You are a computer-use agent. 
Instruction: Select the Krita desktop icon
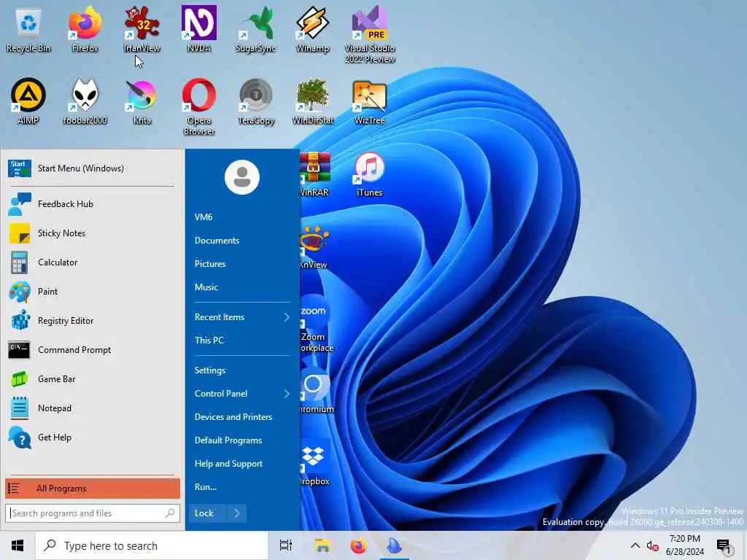tap(142, 101)
